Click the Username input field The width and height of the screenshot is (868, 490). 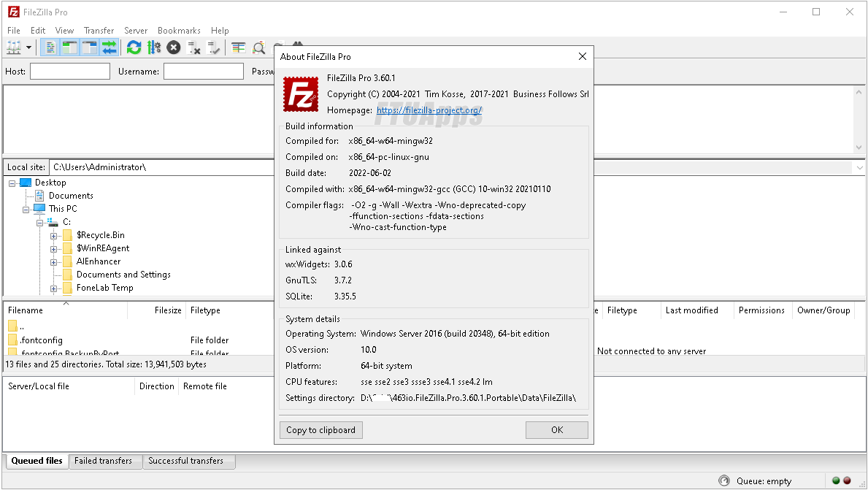204,72
